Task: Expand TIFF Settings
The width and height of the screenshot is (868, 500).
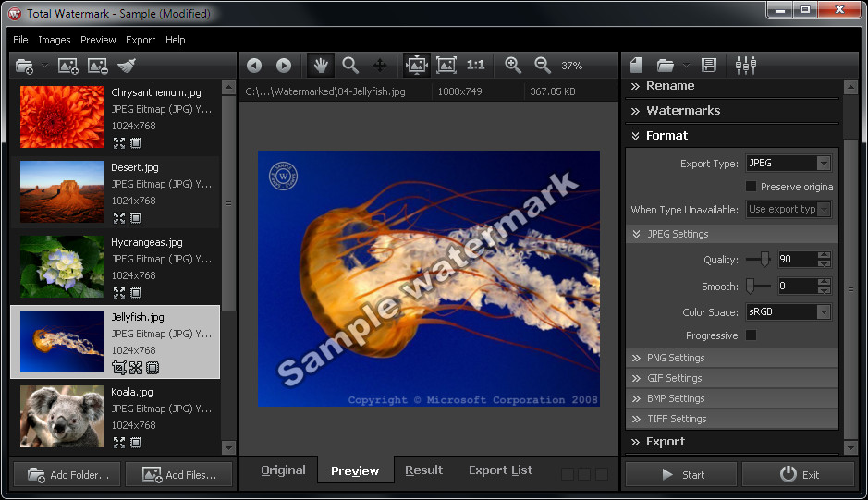Action: click(732, 420)
